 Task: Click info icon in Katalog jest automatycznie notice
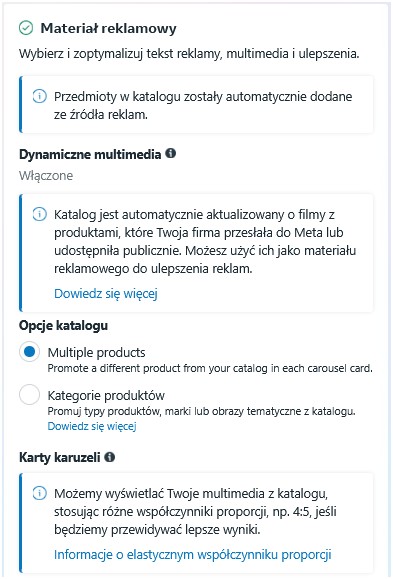point(40,214)
